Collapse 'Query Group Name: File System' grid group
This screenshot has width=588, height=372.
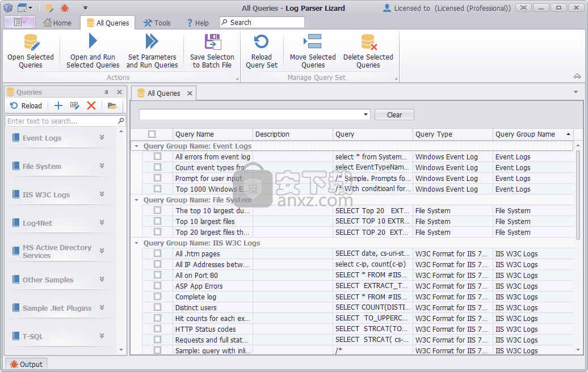[x=136, y=200]
